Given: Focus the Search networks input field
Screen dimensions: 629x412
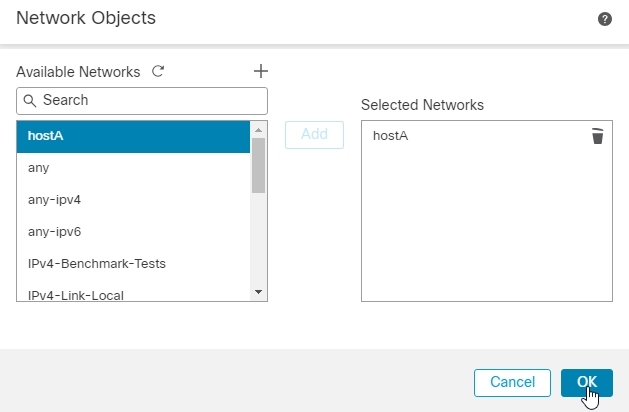Looking at the screenshot, I should (x=150, y=100).
